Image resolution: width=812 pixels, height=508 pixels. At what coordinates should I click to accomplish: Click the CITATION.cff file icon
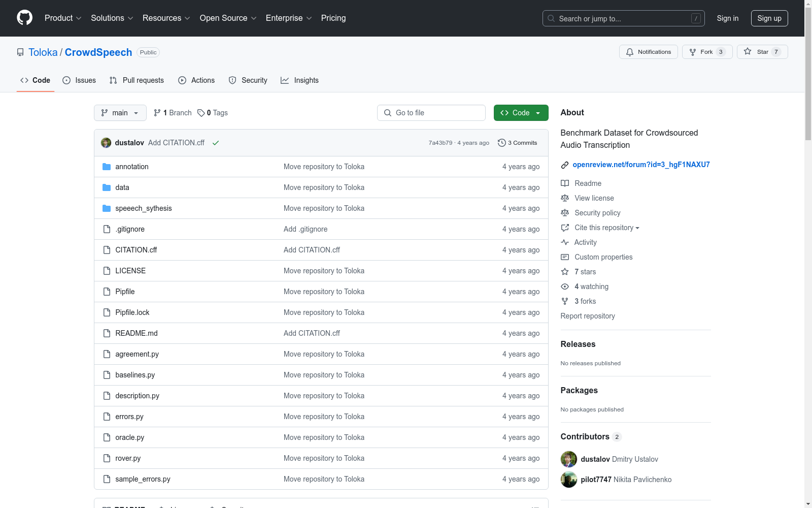pyautogui.click(x=107, y=250)
